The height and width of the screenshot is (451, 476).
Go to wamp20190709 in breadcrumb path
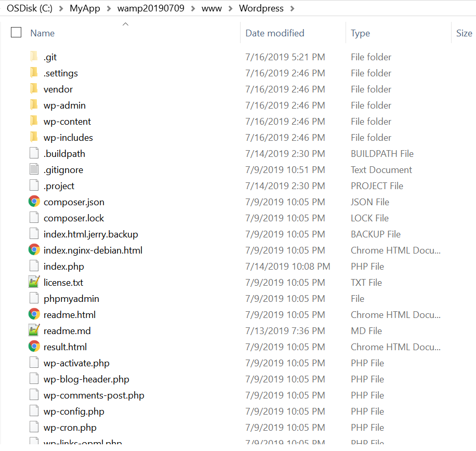[151, 8]
